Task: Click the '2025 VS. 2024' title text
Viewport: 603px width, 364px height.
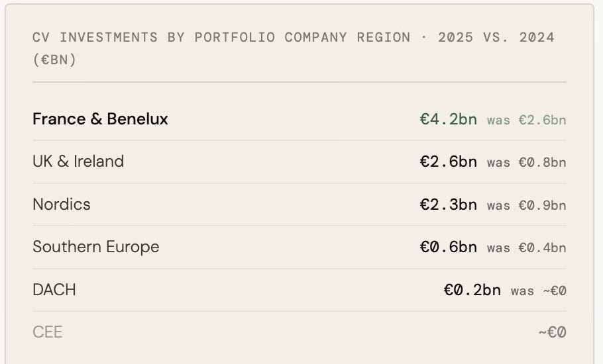Action: 496,37
